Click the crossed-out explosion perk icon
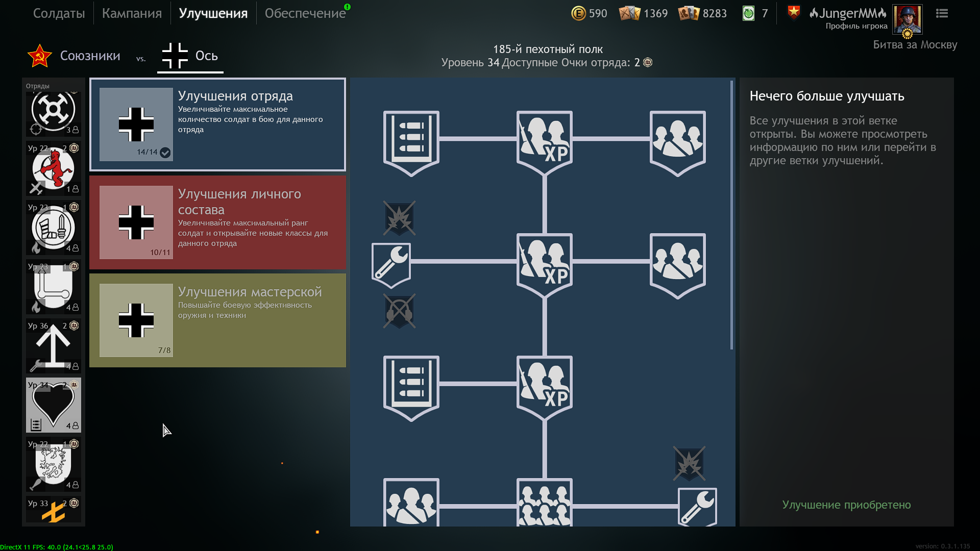The height and width of the screenshot is (551, 980). (x=399, y=218)
